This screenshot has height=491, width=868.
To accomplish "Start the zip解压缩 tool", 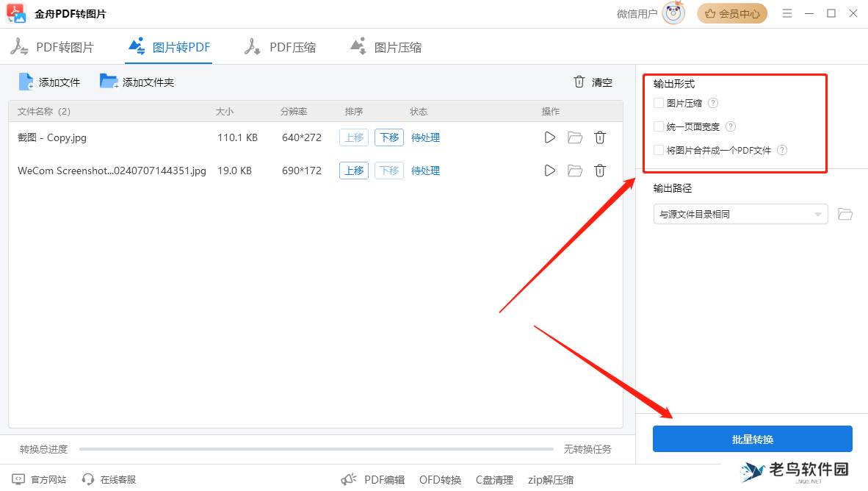I will click(550, 479).
